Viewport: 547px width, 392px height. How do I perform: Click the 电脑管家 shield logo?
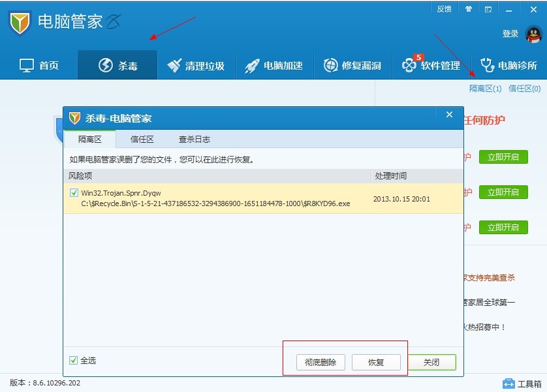20,23
